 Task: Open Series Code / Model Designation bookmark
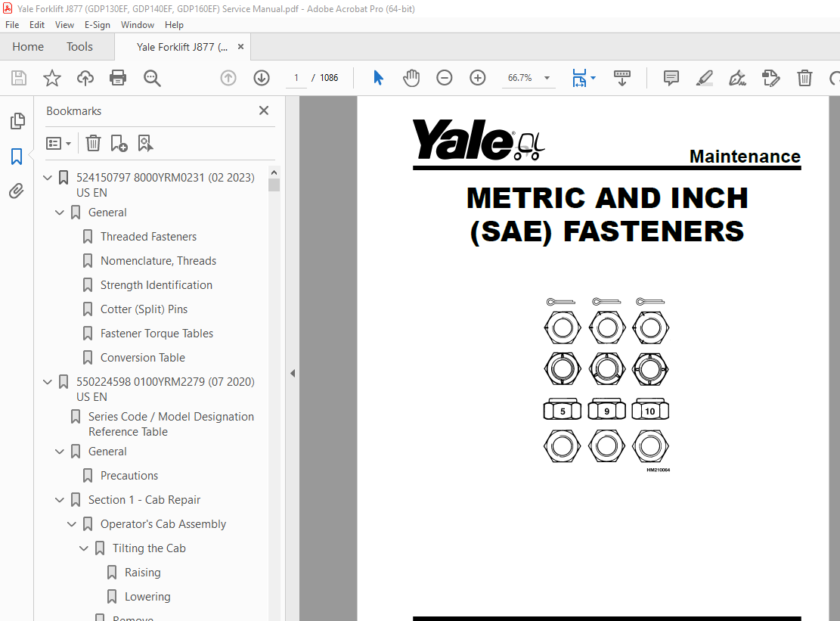[x=171, y=424]
